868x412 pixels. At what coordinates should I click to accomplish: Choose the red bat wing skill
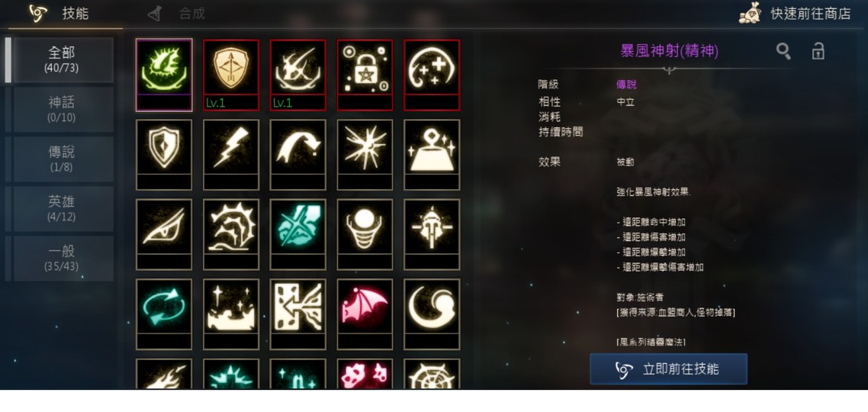point(365,314)
